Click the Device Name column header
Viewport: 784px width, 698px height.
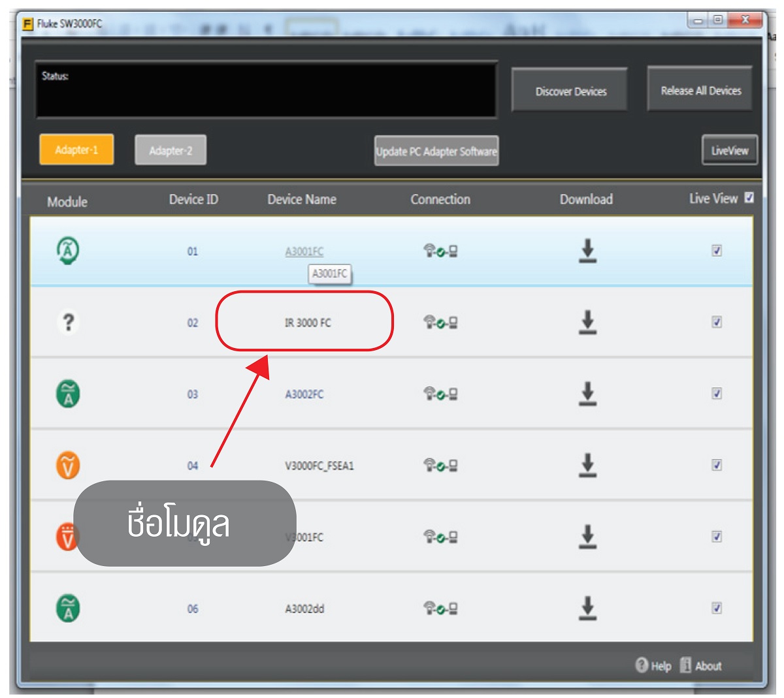click(302, 199)
